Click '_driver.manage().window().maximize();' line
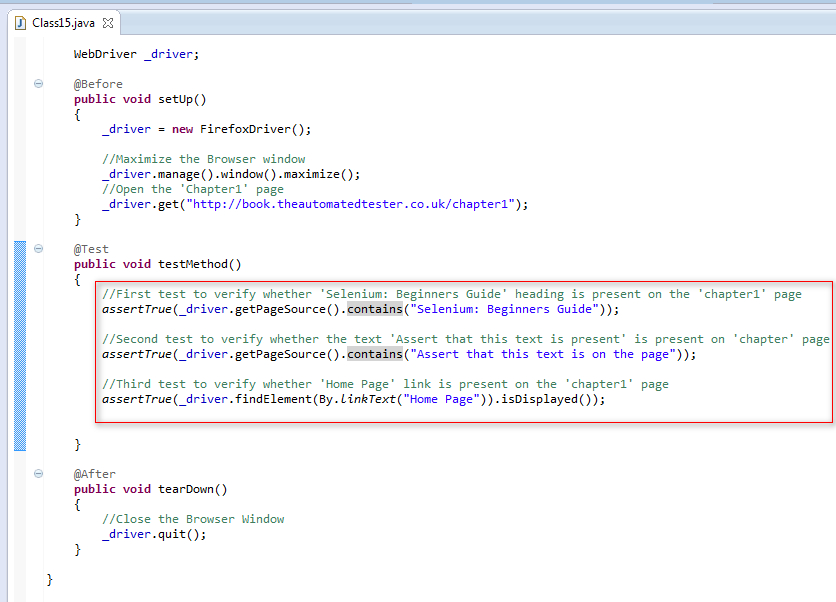Image resolution: width=836 pixels, height=602 pixels. pos(231,174)
